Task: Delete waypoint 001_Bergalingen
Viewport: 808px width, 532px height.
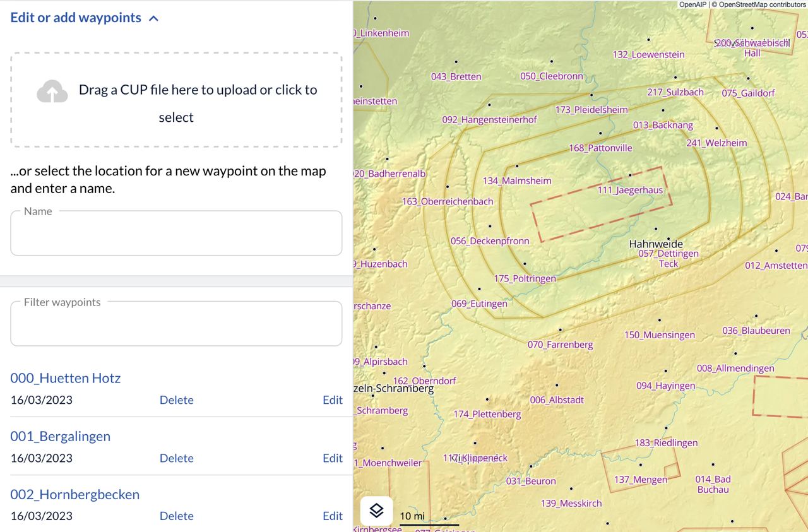Action: [177, 458]
